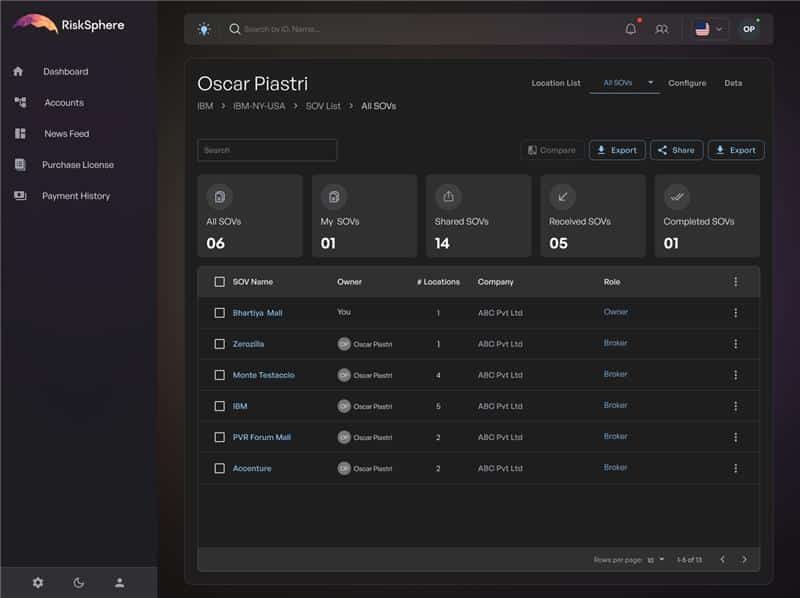Open the Monte Testaccio SOV link

[x=263, y=375]
